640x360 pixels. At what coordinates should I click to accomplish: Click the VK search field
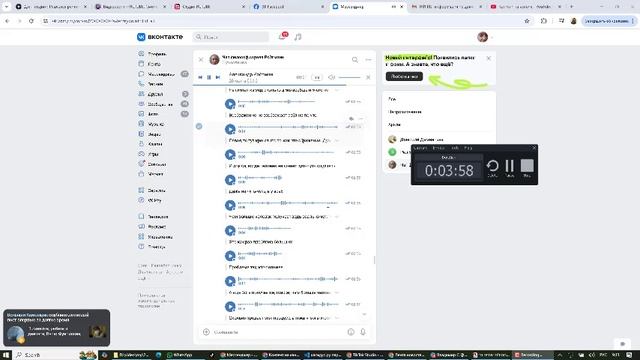point(231,37)
